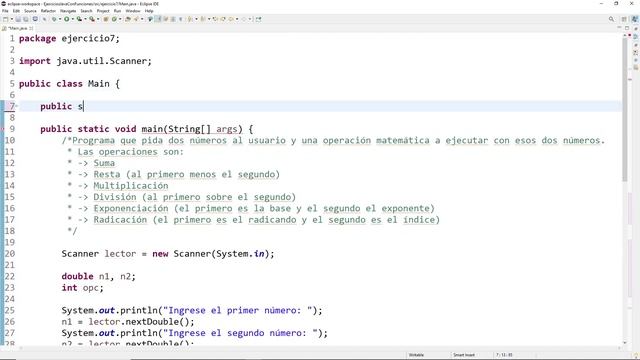The image size is (640, 360).
Task: Click the scroll up arrow of editor
Action: tap(624, 36)
